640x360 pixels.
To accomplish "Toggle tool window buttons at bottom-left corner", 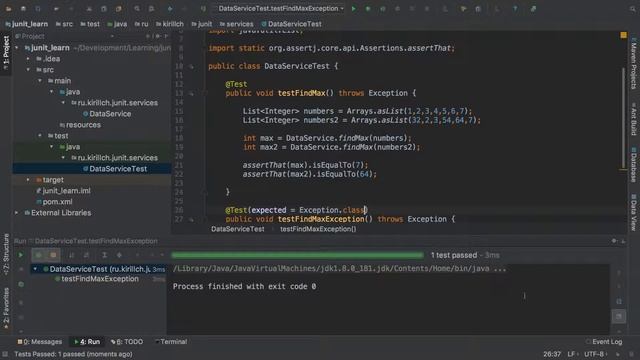I will [x=5, y=354].
